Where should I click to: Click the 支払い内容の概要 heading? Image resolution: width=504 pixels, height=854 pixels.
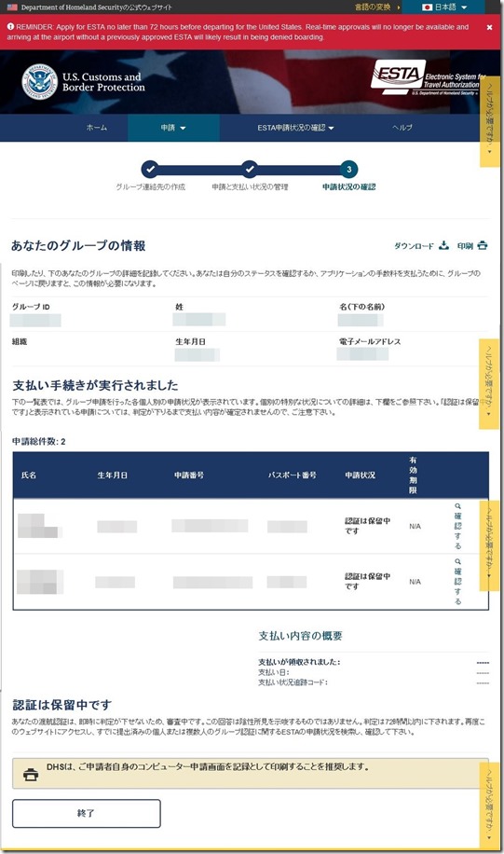300,636
